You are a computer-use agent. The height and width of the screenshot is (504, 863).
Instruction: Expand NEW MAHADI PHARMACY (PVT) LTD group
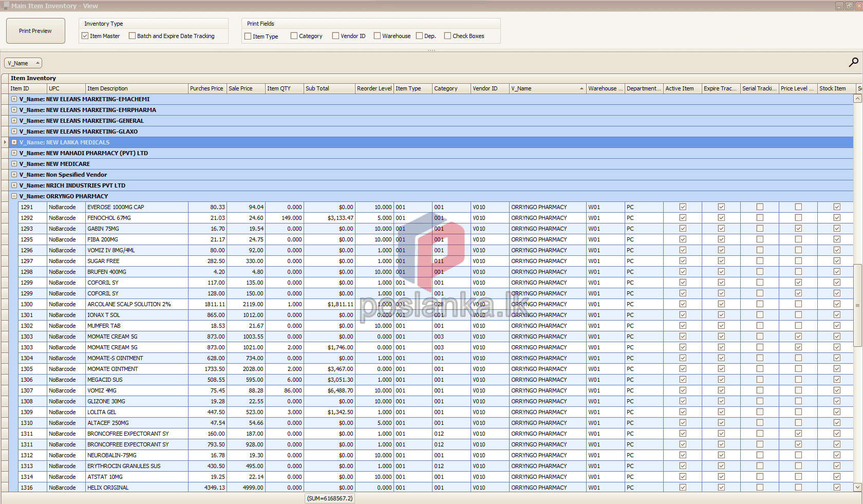[14, 153]
